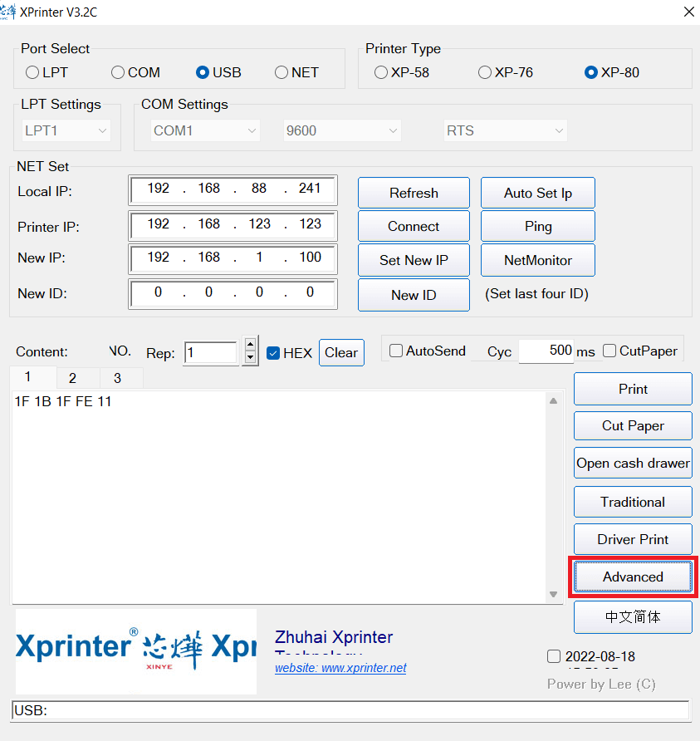Switch to content tab 3

click(x=117, y=378)
